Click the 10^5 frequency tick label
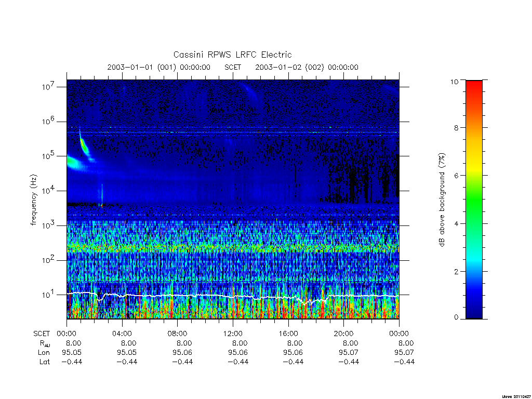 tap(48, 156)
